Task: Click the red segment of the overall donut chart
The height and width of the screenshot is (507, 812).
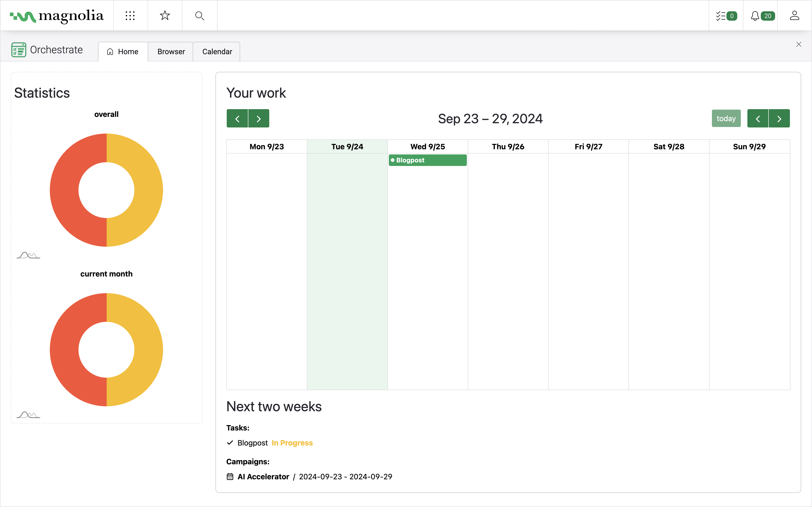Action: pos(64,190)
